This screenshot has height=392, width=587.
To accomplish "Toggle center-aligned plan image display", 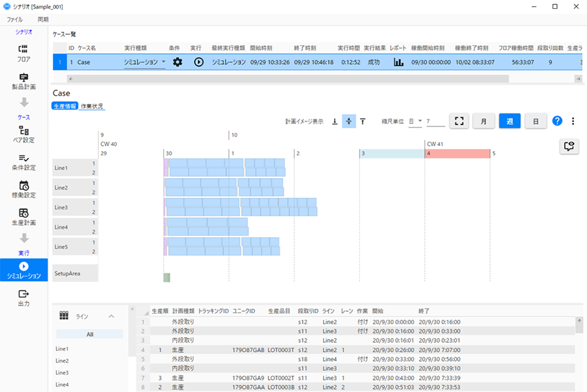I will tap(349, 121).
